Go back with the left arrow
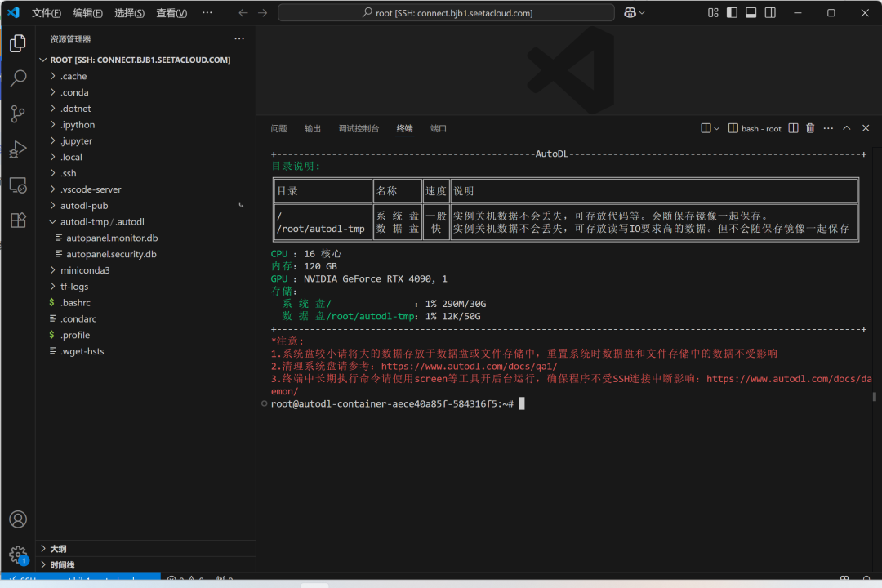Viewport: 882px width, 588px height. (x=243, y=12)
